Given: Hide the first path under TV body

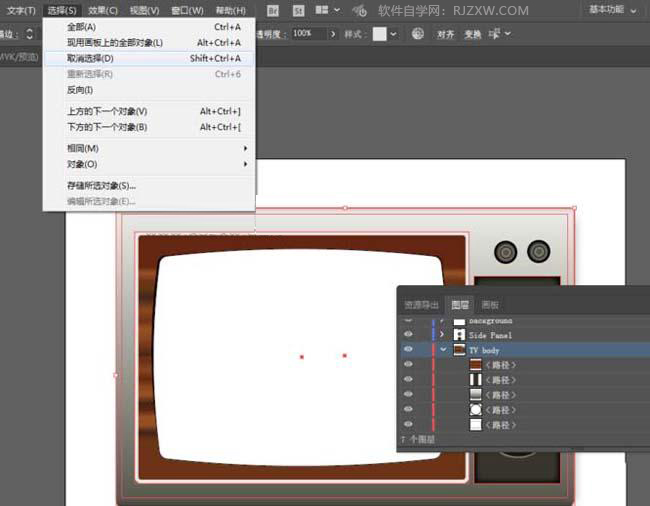Looking at the screenshot, I should coord(408,365).
